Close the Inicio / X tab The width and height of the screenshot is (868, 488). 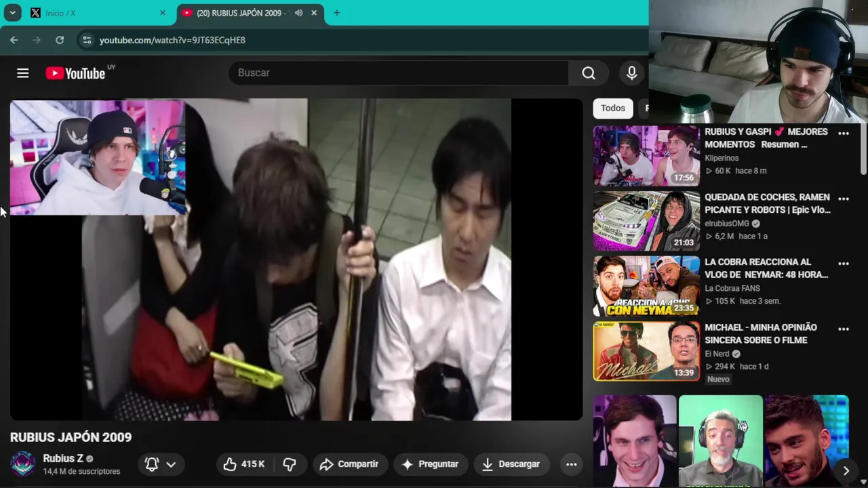[x=163, y=13]
